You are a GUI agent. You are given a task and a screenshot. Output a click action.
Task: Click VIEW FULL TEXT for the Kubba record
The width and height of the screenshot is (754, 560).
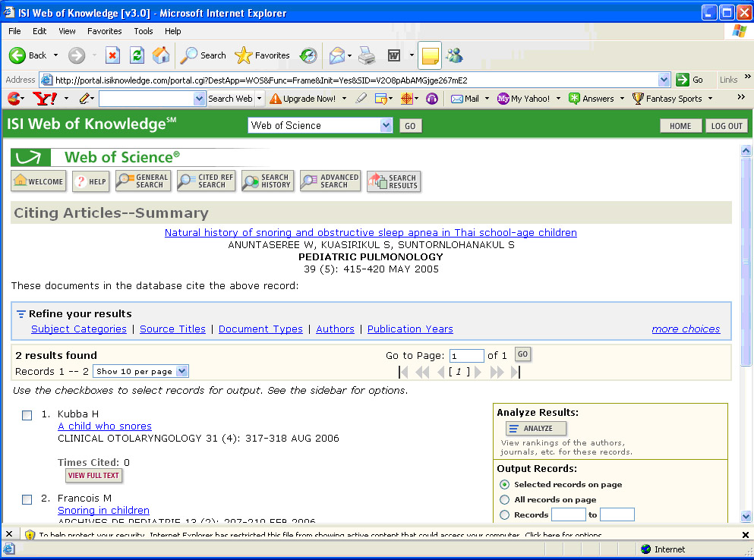[93, 476]
